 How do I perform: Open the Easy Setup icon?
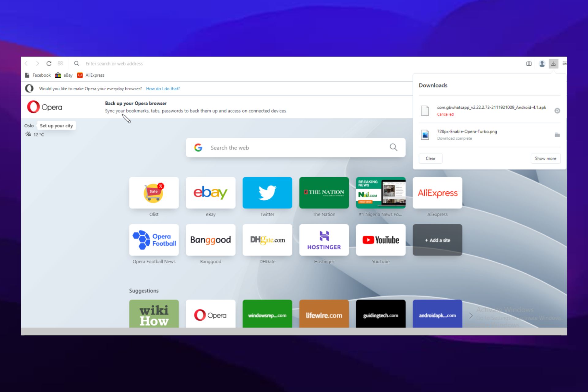pyautogui.click(x=564, y=63)
